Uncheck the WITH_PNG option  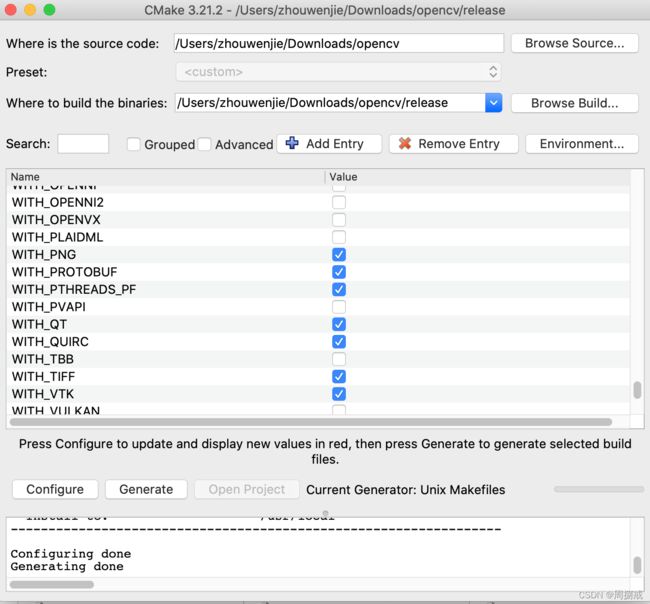pos(339,255)
